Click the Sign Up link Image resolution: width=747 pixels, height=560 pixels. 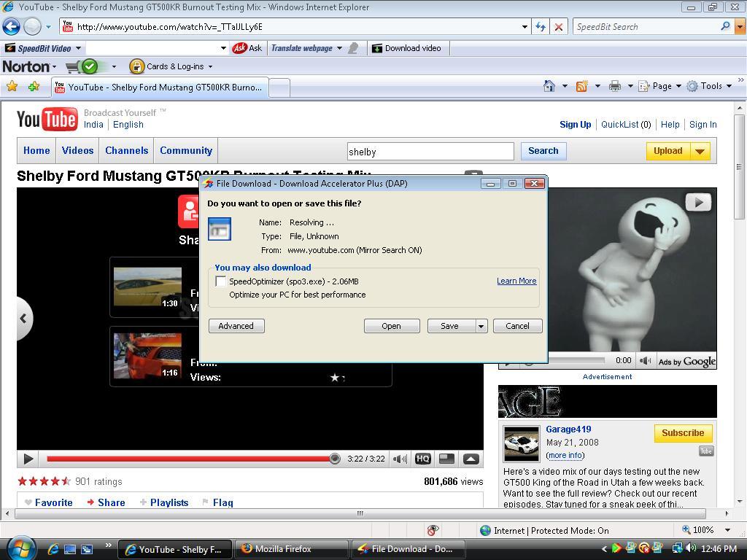point(575,125)
